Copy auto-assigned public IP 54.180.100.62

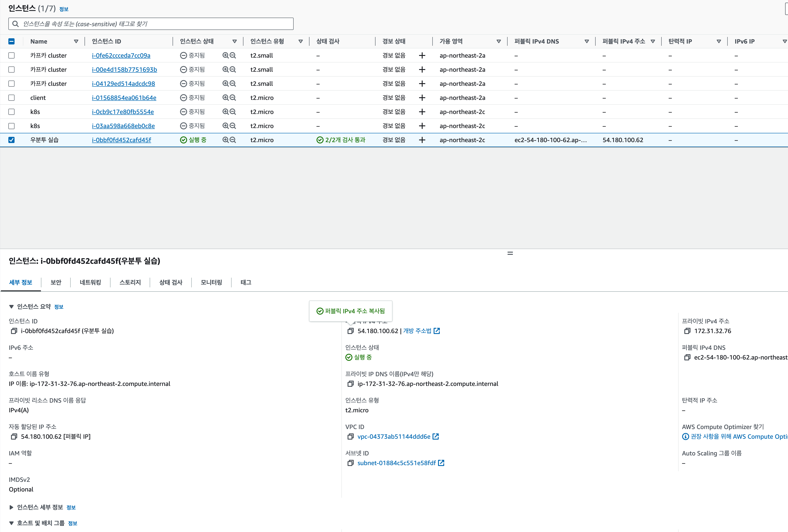click(x=14, y=437)
